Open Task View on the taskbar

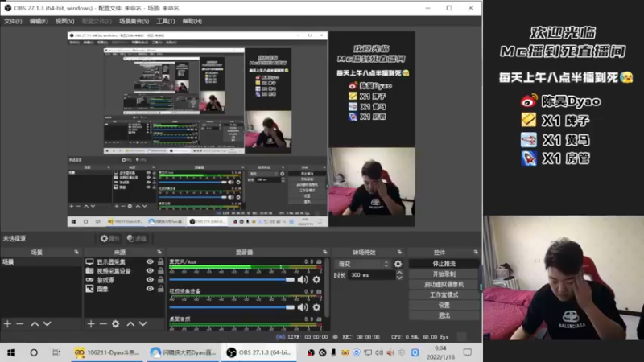pos(56,352)
